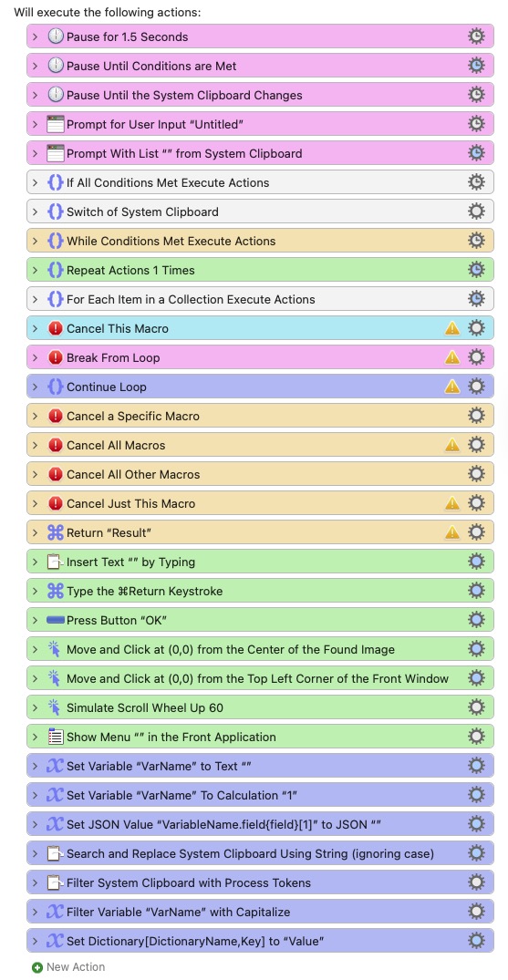Click the red stop icon on Cancel This Macro
The height and width of the screenshot is (980, 508).
point(56,328)
